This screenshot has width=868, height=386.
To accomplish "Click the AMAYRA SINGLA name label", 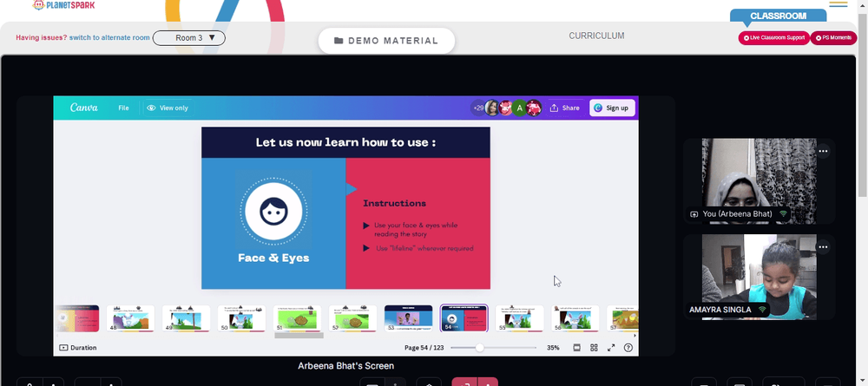I will pos(720,310).
